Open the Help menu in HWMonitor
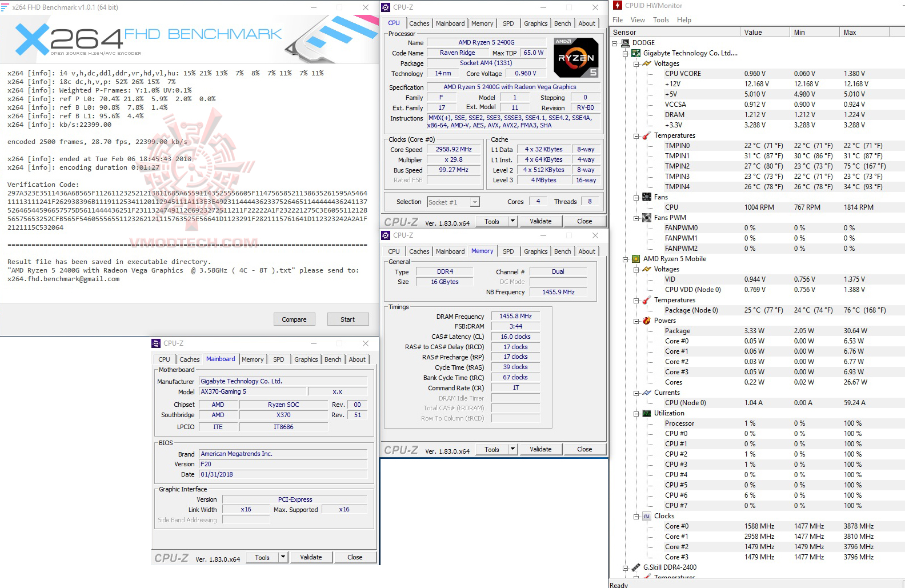 [684, 20]
